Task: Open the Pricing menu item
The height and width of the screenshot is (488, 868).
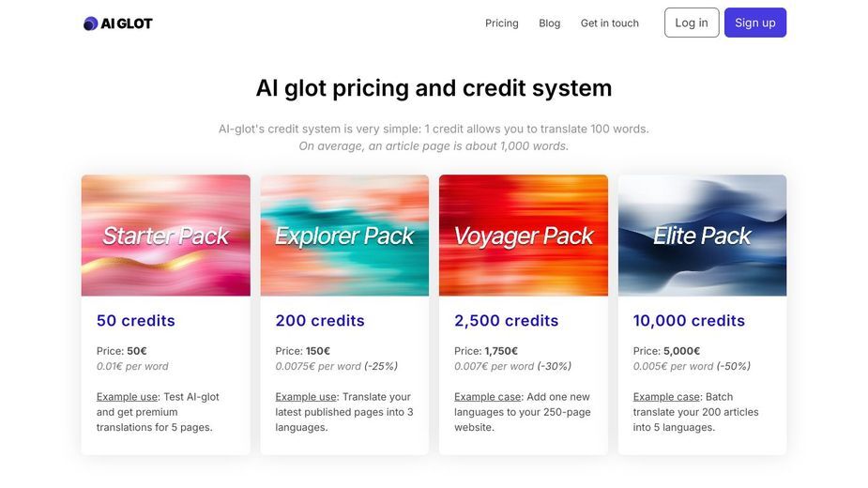Action: click(x=501, y=23)
